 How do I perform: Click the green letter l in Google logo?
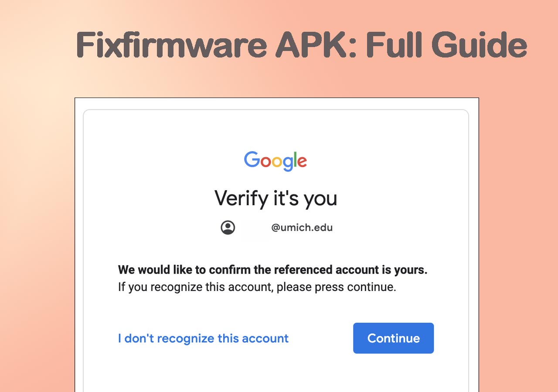[x=295, y=159]
